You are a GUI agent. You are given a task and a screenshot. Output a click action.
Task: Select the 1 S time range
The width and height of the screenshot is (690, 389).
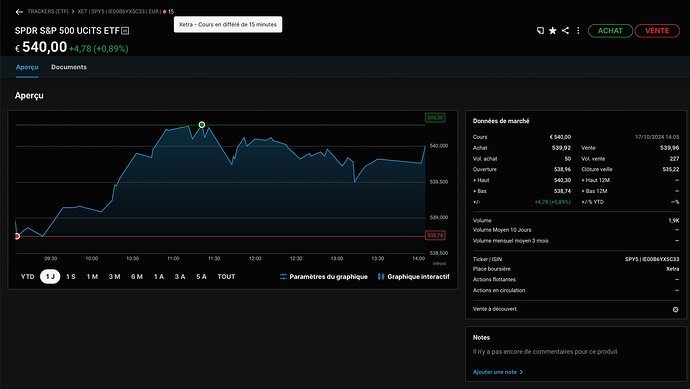coord(71,277)
